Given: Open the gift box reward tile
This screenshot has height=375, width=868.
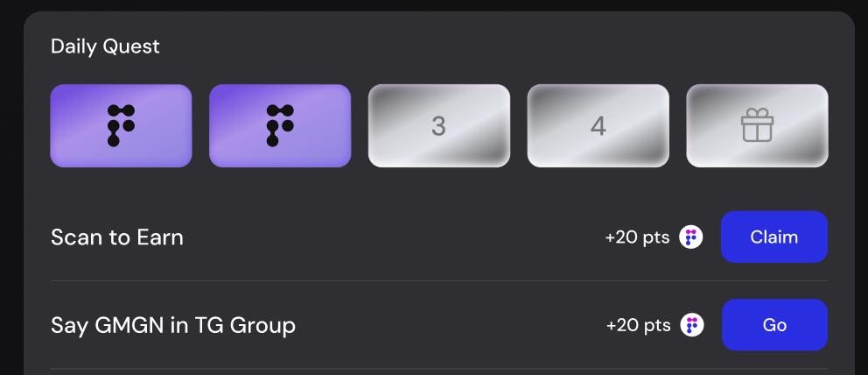Looking at the screenshot, I should (757, 126).
